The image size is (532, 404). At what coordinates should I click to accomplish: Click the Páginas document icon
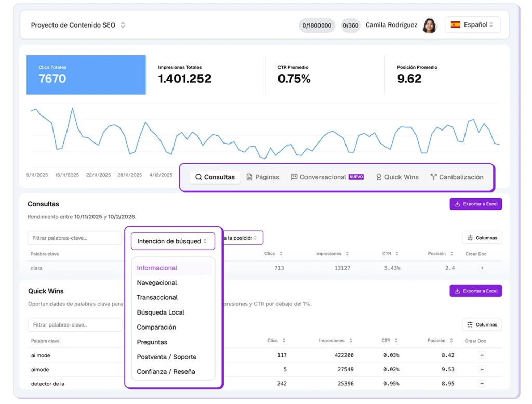point(249,177)
